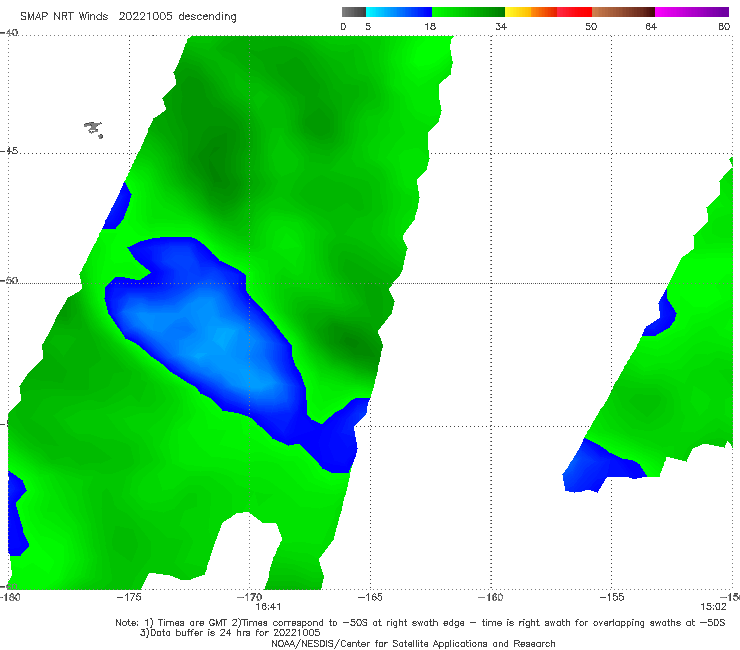740x650 pixels.
Task: Click the yellow-orange segment of the color bar
Action: tap(530, 12)
